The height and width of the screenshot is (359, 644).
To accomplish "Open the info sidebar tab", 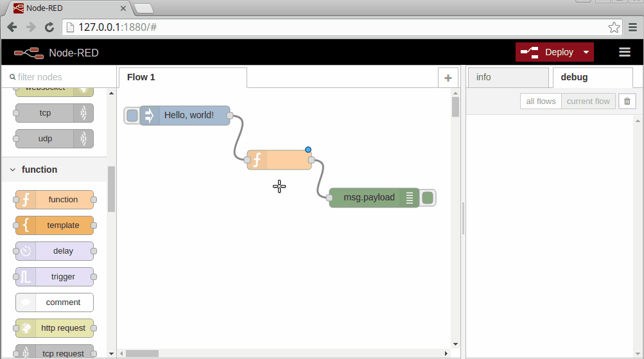I will point(508,78).
